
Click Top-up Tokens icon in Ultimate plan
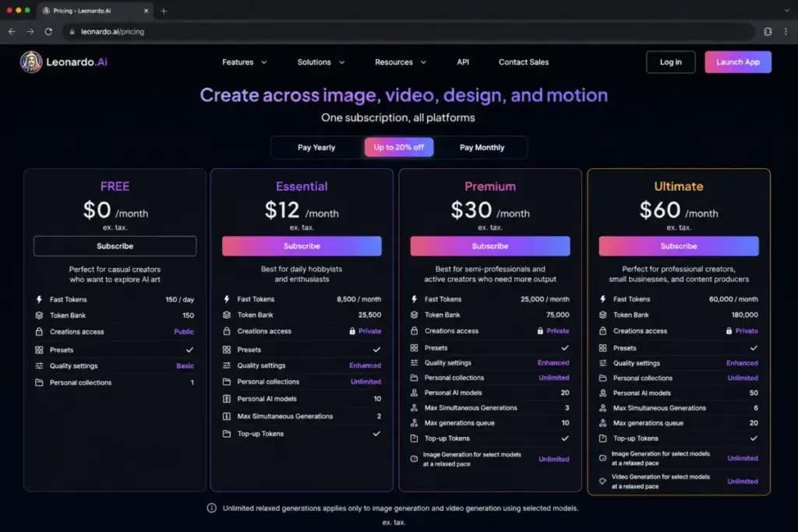[x=602, y=439]
